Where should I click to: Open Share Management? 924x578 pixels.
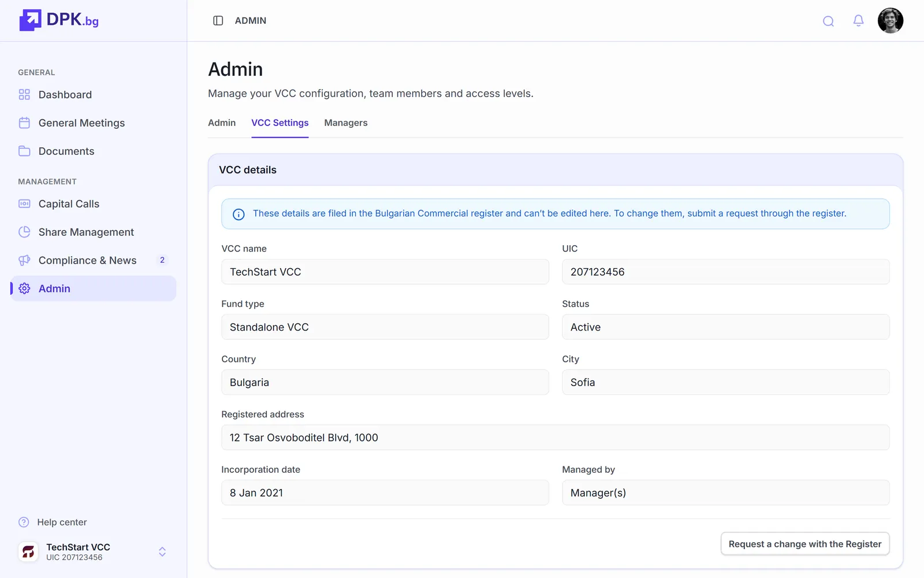(x=93, y=232)
